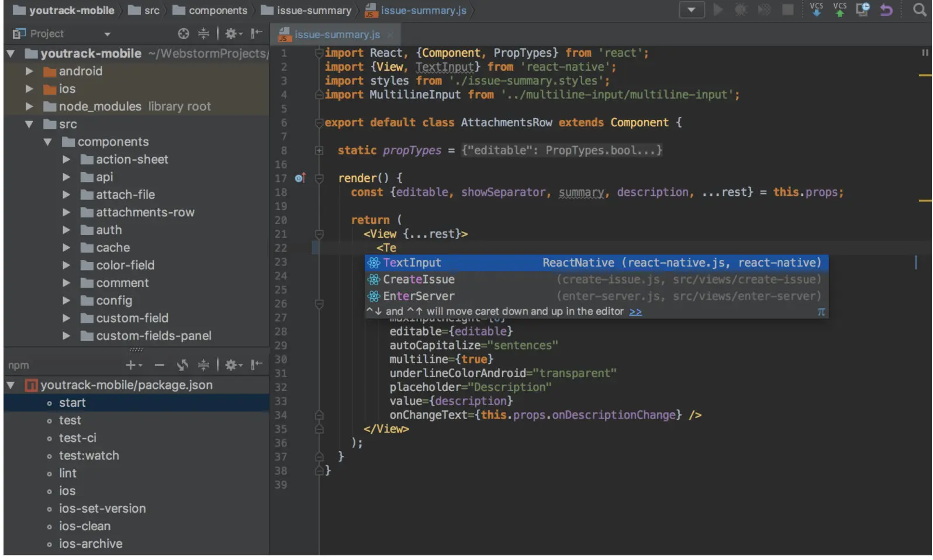Switch to the issue-summary.js editor tab

tap(336, 34)
